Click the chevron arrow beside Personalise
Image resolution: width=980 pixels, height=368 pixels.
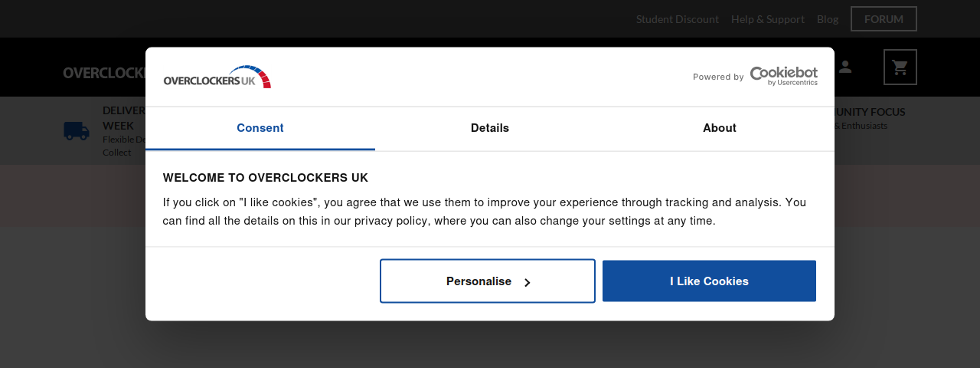click(x=528, y=282)
